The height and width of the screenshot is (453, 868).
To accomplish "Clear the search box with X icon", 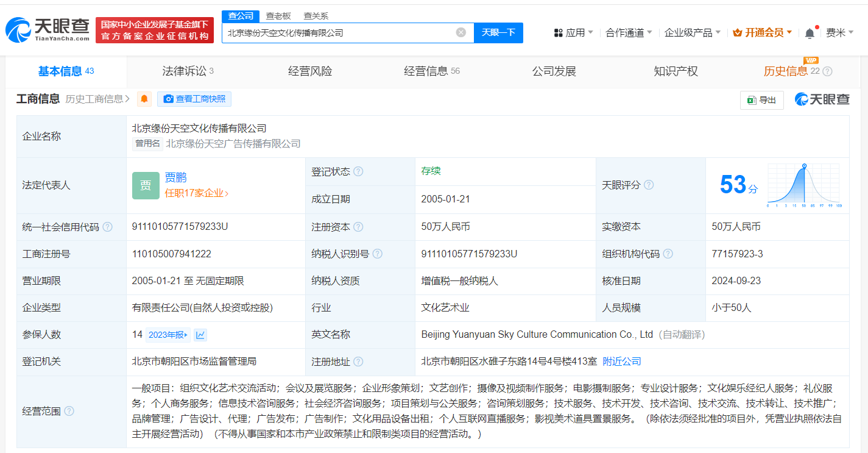I will [461, 32].
